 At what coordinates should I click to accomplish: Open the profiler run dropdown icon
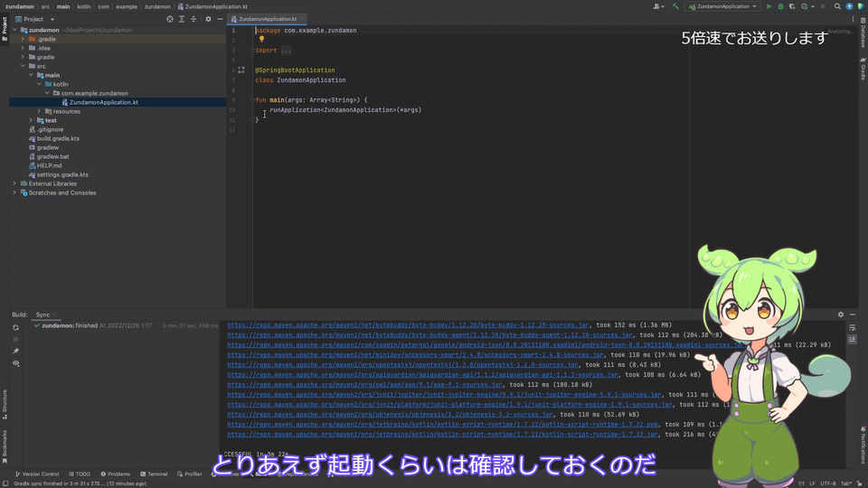(x=807, y=6)
